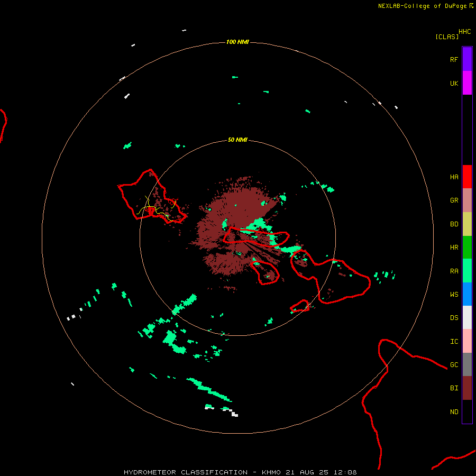
Task: Click the RF legend label
Action: [454, 59]
